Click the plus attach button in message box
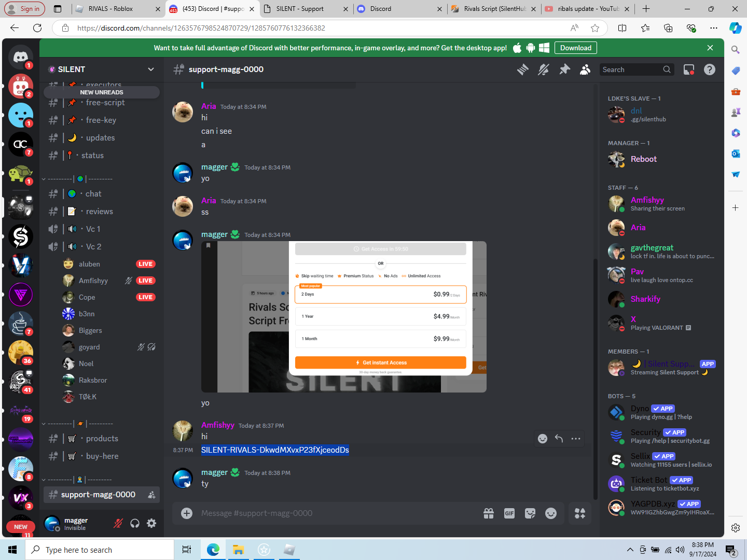This screenshot has height=560, width=747. (187, 513)
